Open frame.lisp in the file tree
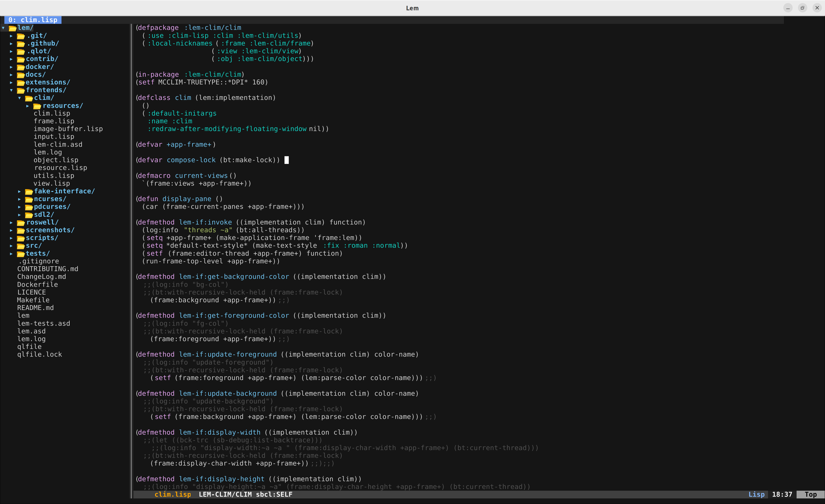This screenshot has width=825, height=504. [x=54, y=121]
